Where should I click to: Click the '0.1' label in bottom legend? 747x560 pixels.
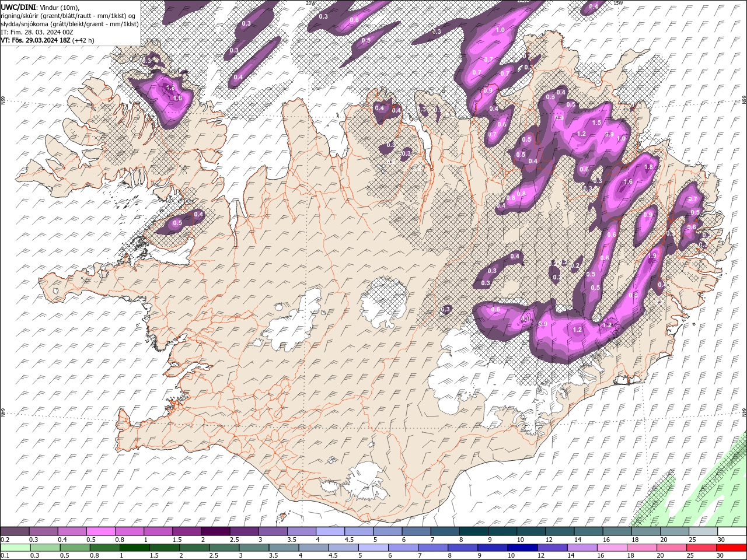tap(5, 556)
